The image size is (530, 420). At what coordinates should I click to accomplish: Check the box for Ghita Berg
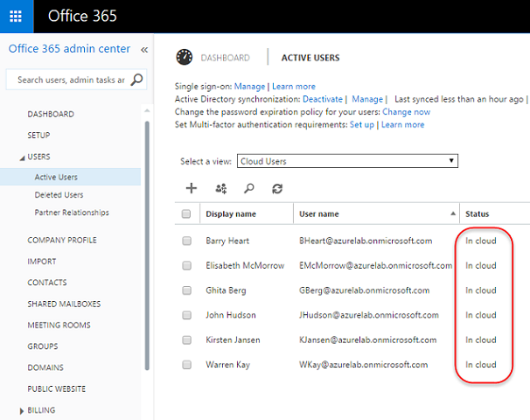186,290
